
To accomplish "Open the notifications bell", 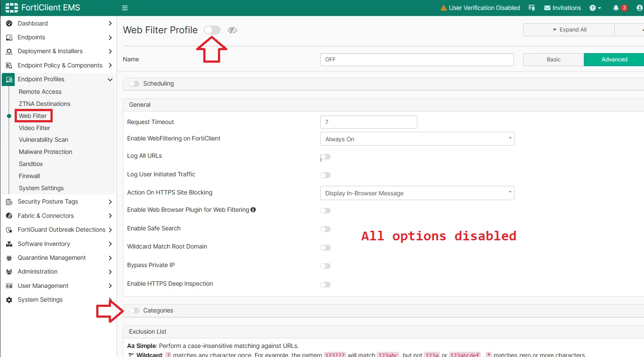I will (x=616, y=8).
